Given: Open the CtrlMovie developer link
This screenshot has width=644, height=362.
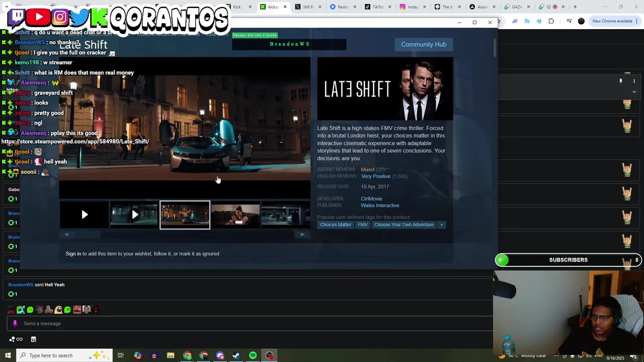Looking at the screenshot, I should click(x=371, y=199).
